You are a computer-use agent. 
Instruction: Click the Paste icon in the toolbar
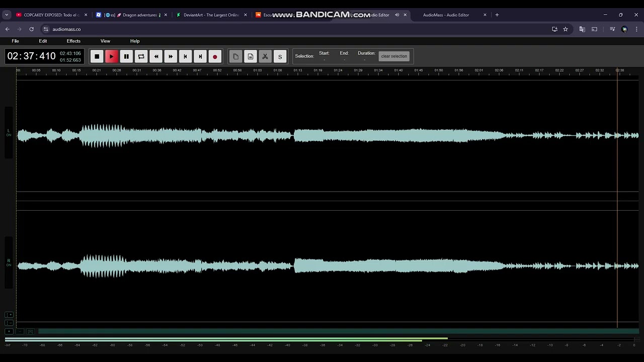[x=251, y=56]
